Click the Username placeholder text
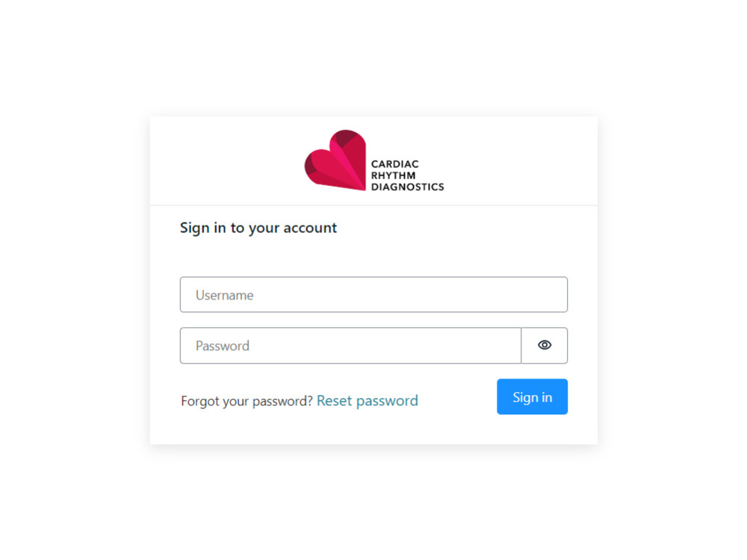Viewport: 747px width, 560px height. (x=224, y=295)
